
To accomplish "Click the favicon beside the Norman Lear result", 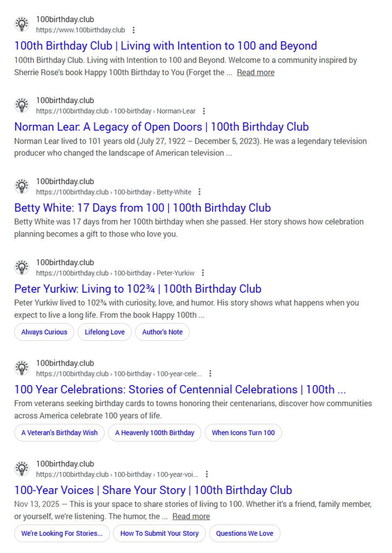I will [x=21, y=105].
